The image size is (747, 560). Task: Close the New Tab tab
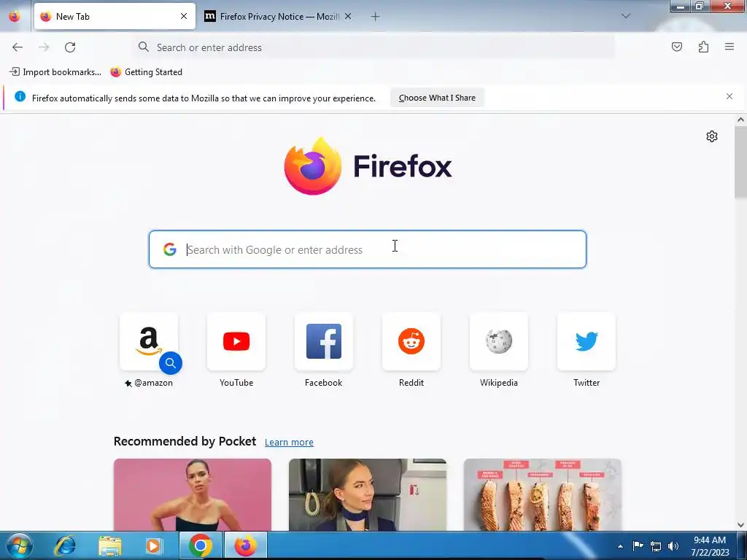[184, 16]
